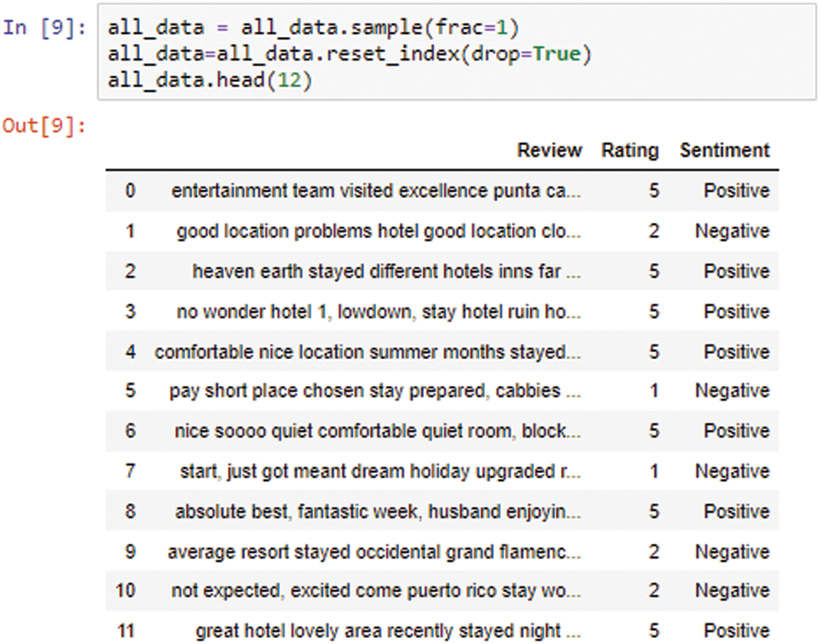820x644 pixels.
Task: Select row index 0 in the table
Action: pos(130,191)
